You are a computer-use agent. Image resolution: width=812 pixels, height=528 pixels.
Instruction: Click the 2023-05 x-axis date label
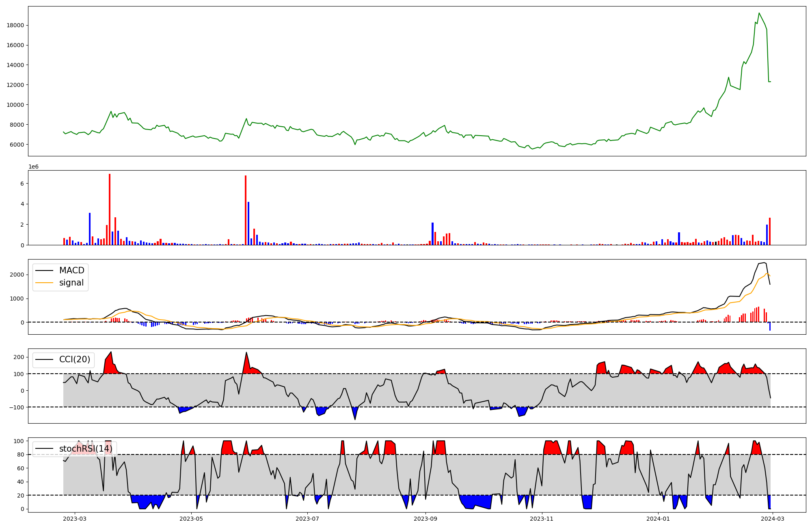191,519
